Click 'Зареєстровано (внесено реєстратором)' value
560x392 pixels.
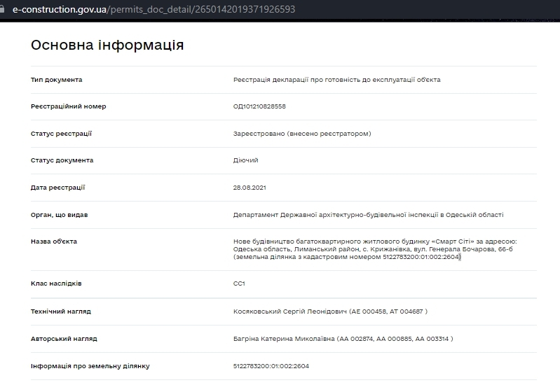coord(302,134)
